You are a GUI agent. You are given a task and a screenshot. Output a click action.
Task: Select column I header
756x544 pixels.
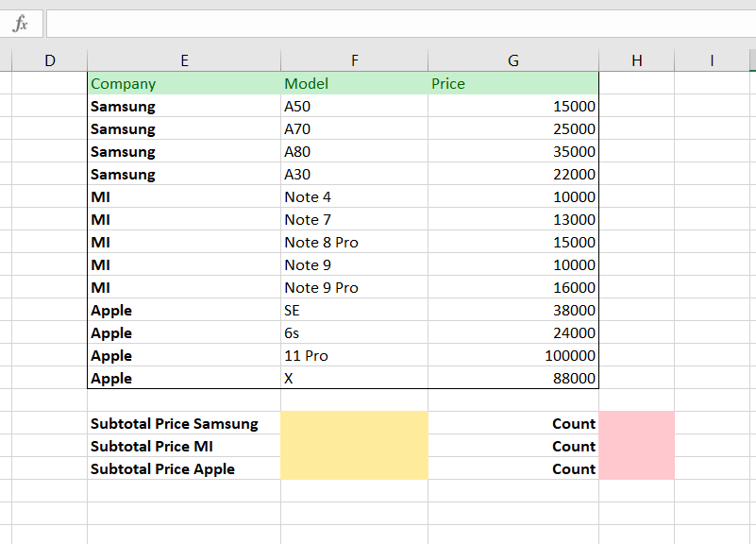coord(712,60)
